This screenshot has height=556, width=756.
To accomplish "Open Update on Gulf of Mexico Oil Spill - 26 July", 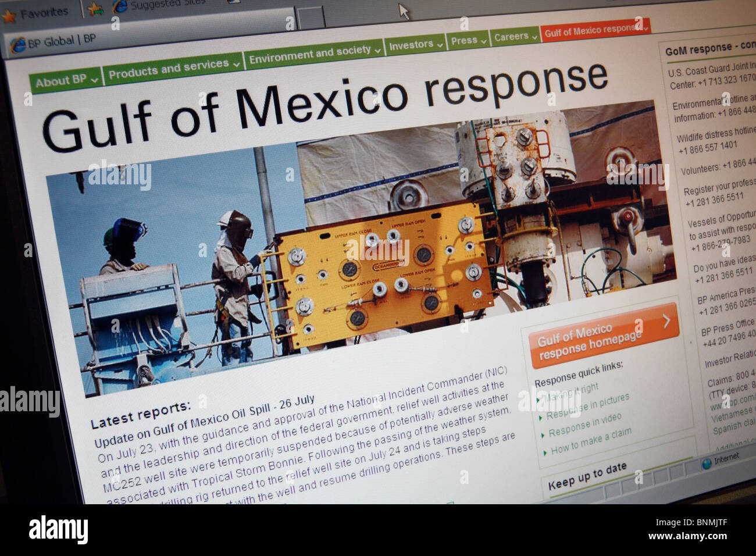I will tap(204, 421).
